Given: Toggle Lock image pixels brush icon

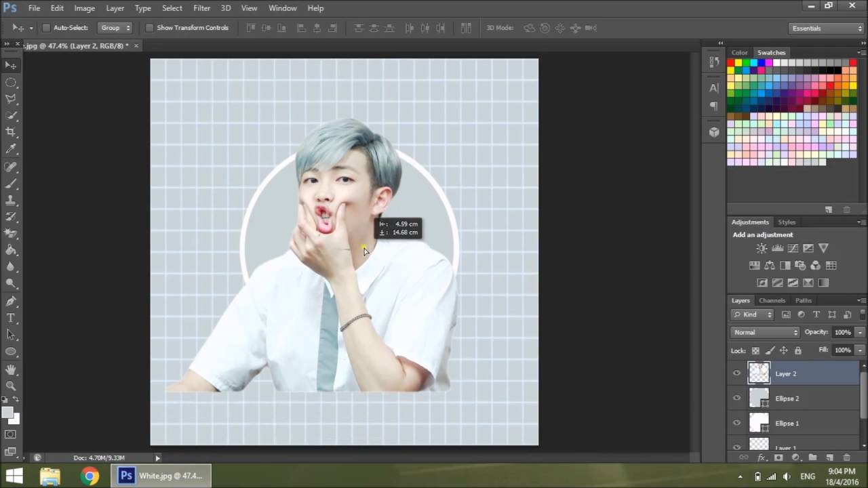Looking at the screenshot, I should pyautogui.click(x=770, y=350).
